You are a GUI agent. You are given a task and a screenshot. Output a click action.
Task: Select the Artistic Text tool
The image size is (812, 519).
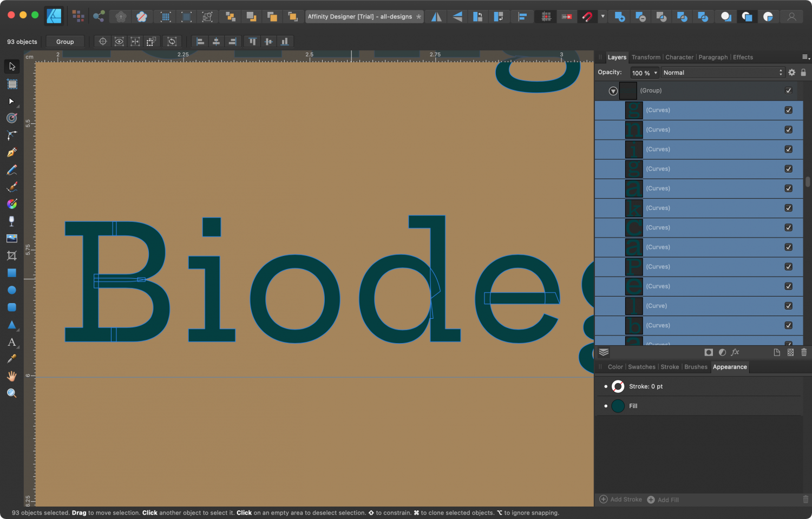(11, 342)
